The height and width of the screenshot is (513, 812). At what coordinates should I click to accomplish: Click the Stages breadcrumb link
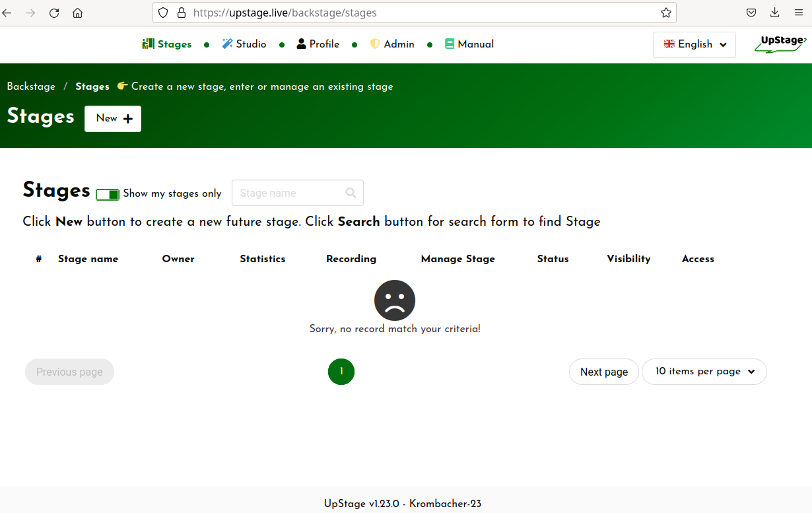pos(92,86)
